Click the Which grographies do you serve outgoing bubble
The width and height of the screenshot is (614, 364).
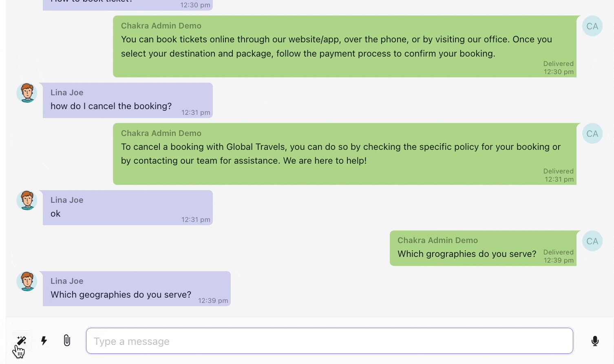467,254
